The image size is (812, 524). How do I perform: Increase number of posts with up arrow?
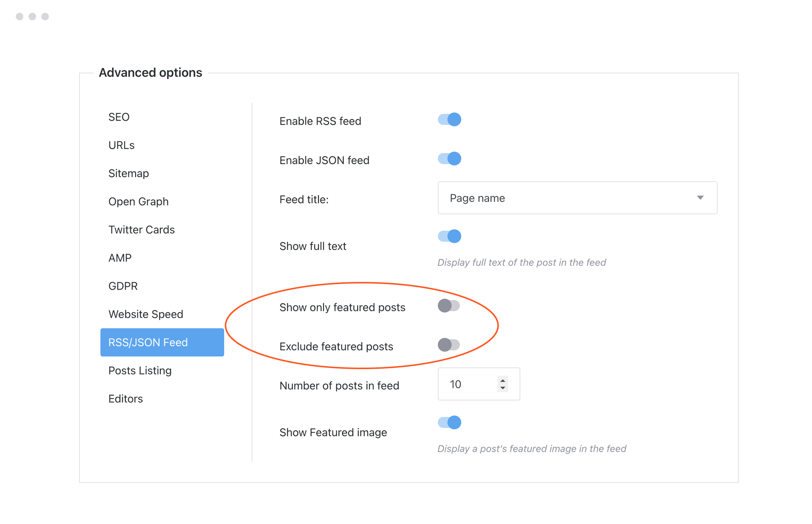pos(503,380)
